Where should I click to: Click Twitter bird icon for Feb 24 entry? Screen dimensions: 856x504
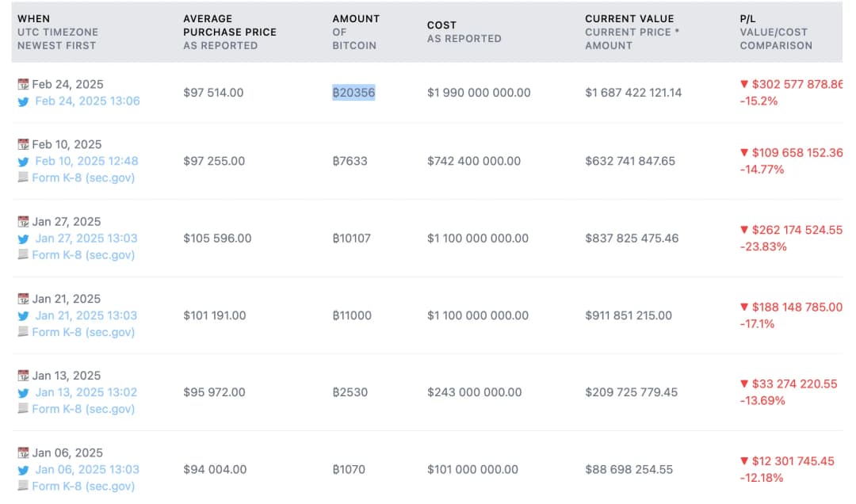[x=23, y=101]
